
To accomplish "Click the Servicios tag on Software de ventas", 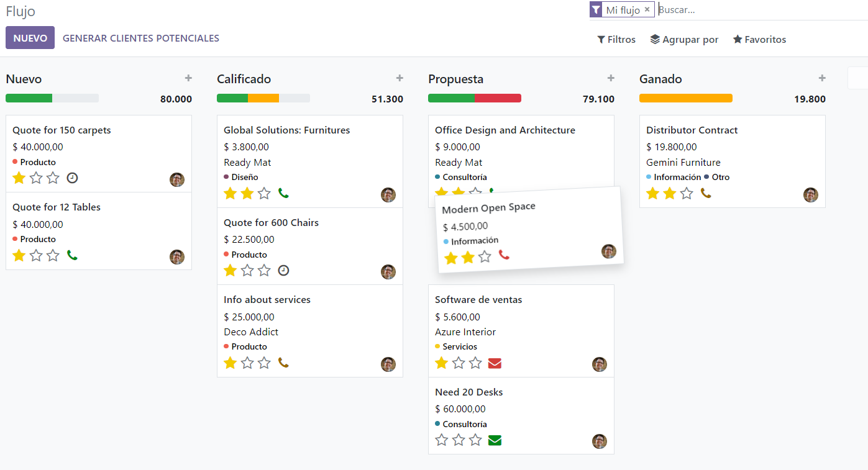I will click(x=456, y=346).
